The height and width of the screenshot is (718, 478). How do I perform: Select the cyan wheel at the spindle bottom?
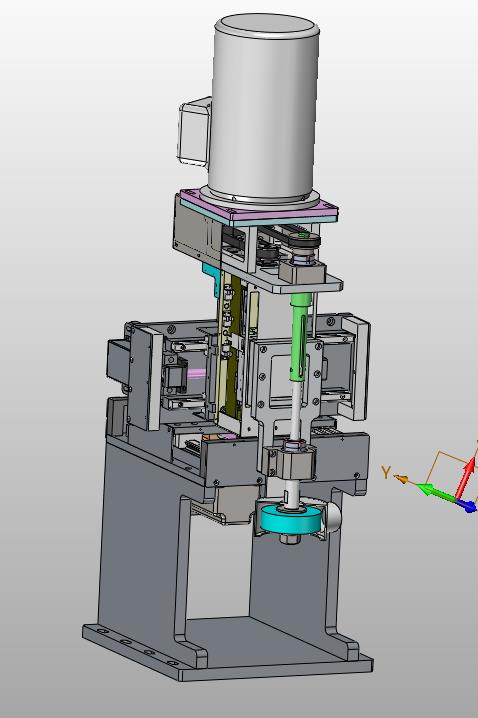click(291, 520)
